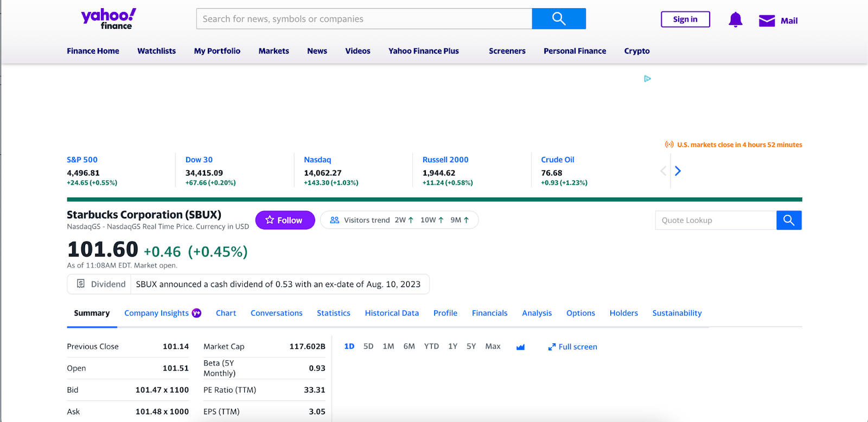Open the Historical Data tab

point(392,313)
